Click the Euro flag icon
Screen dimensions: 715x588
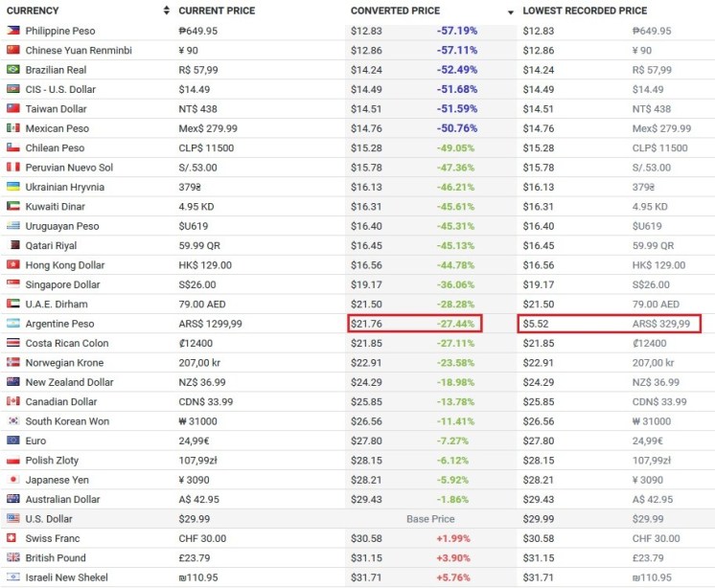tap(13, 441)
